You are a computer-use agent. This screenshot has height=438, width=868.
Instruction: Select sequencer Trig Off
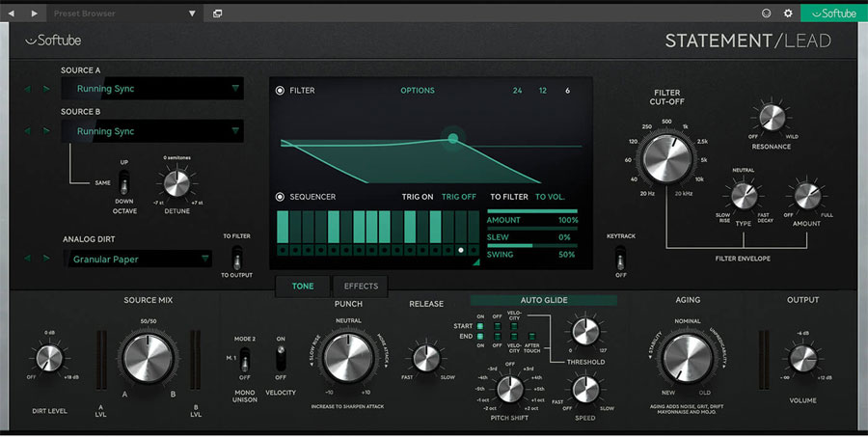click(x=459, y=197)
